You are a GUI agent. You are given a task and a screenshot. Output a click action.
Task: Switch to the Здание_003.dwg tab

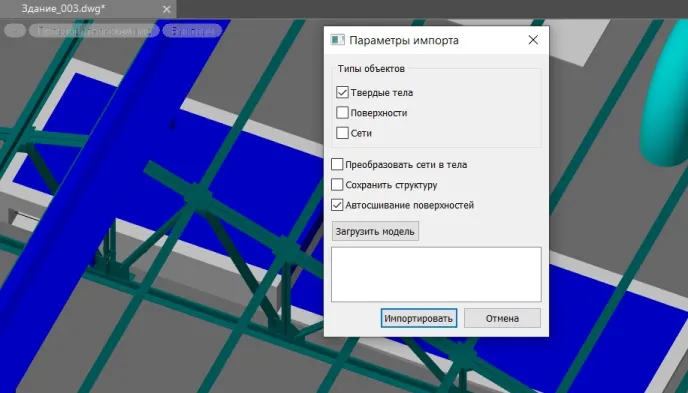pos(64,9)
